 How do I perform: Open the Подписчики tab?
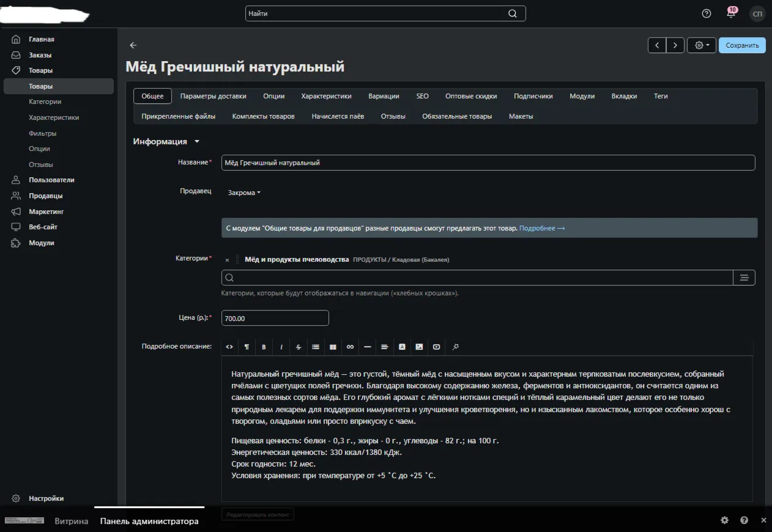click(x=533, y=96)
